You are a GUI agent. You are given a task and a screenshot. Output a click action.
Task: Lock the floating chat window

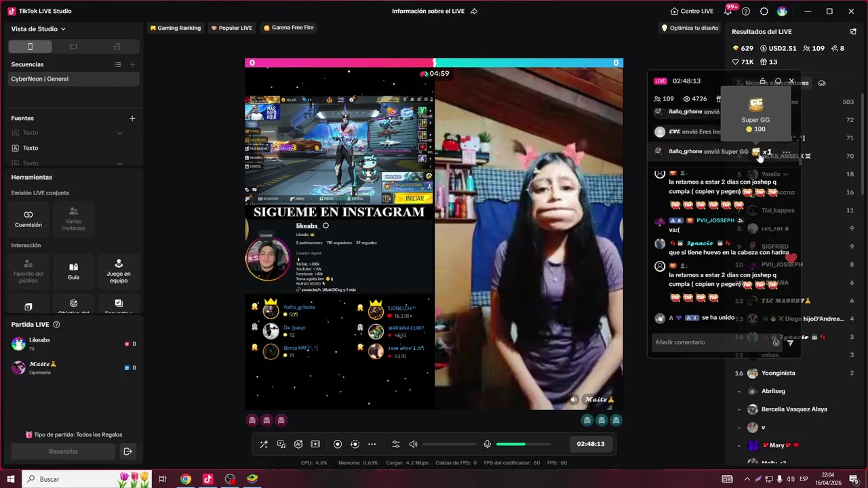[x=762, y=81]
